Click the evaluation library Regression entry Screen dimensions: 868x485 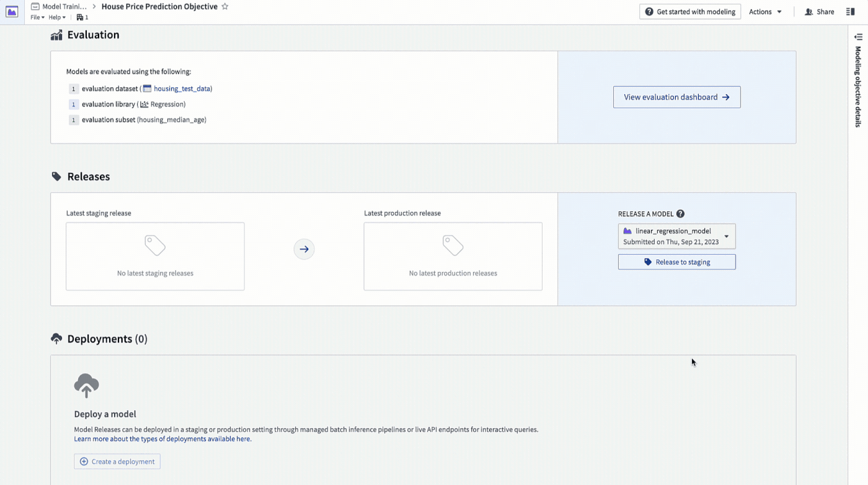point(162,104)
